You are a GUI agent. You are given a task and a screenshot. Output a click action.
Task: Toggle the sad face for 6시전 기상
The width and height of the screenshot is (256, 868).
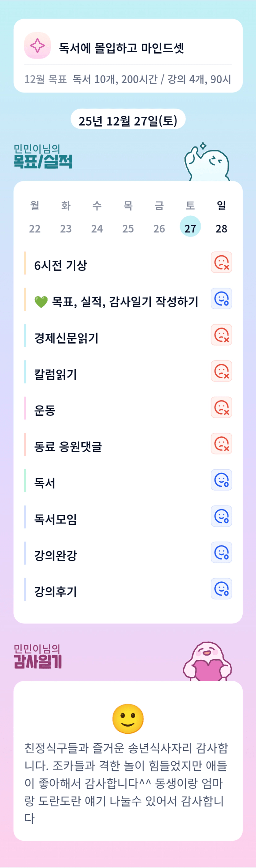pyautogui.click(x=221, y=262)
